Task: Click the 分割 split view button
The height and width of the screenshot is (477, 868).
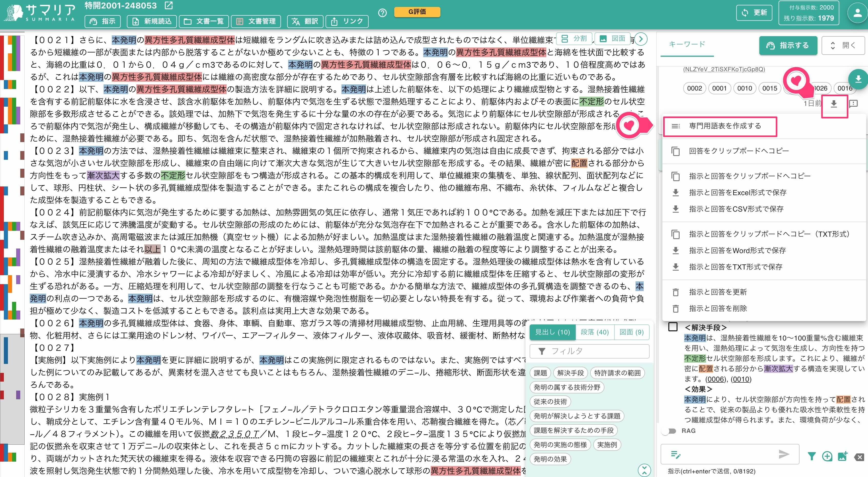Action: click(574, 38)
